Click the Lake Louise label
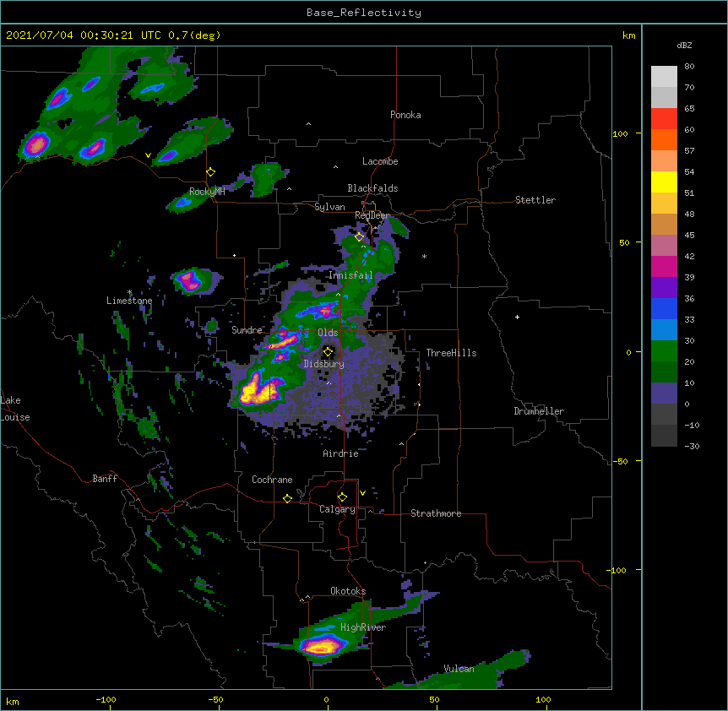This screenshot has width=728, height=711. point(15,409)
